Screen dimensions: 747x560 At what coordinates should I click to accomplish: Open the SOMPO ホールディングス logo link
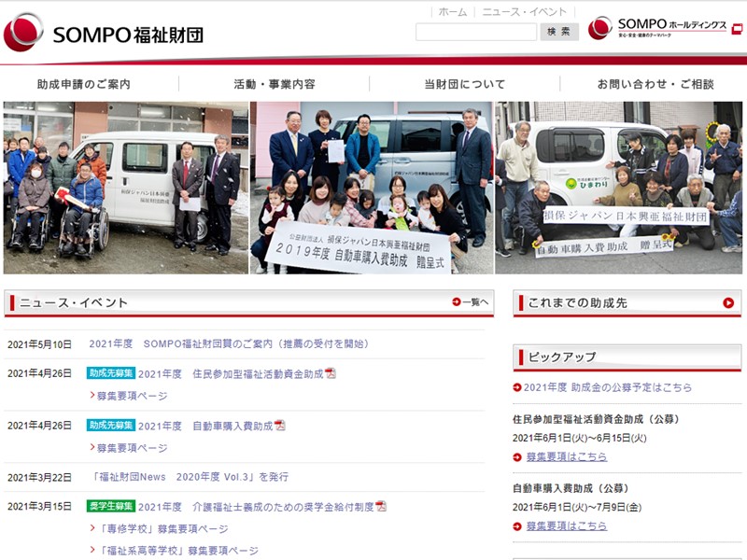[657, 28]
